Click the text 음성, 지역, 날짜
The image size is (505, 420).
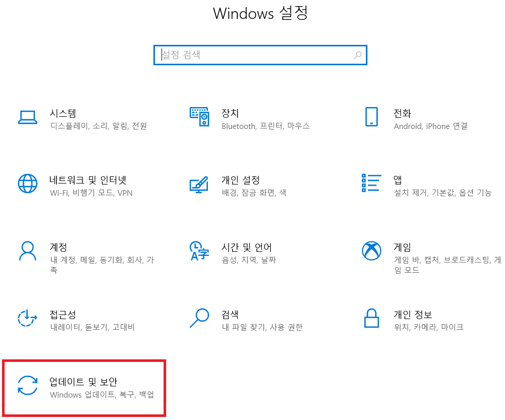tap(249, 260)
